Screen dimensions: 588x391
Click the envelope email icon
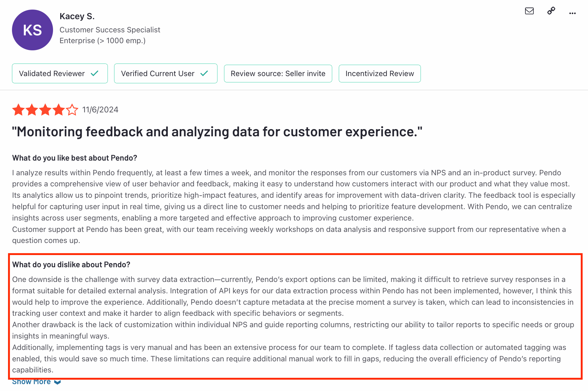pos(529,11)
